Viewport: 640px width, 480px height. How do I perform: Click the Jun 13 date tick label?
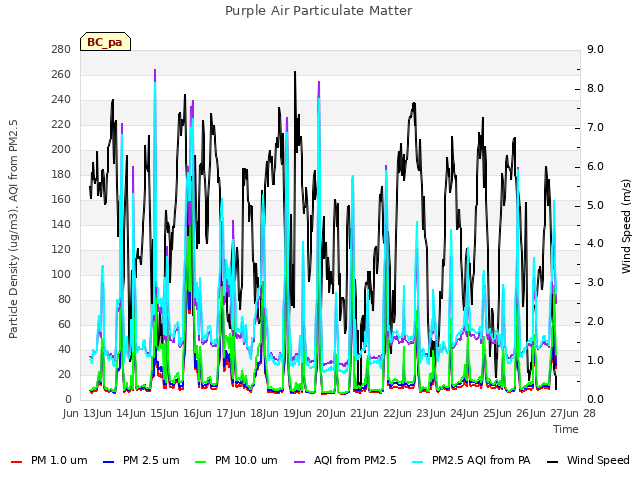[x=80, y=413]
